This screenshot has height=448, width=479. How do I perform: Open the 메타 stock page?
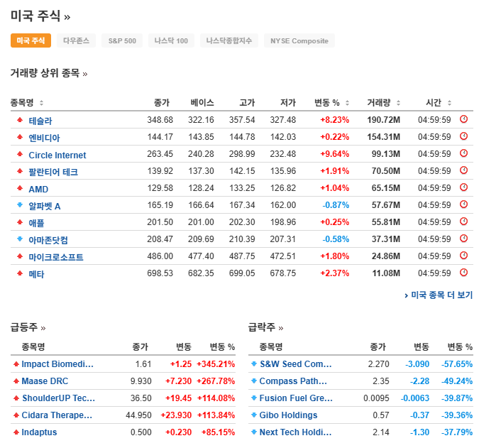coord(36,275)
